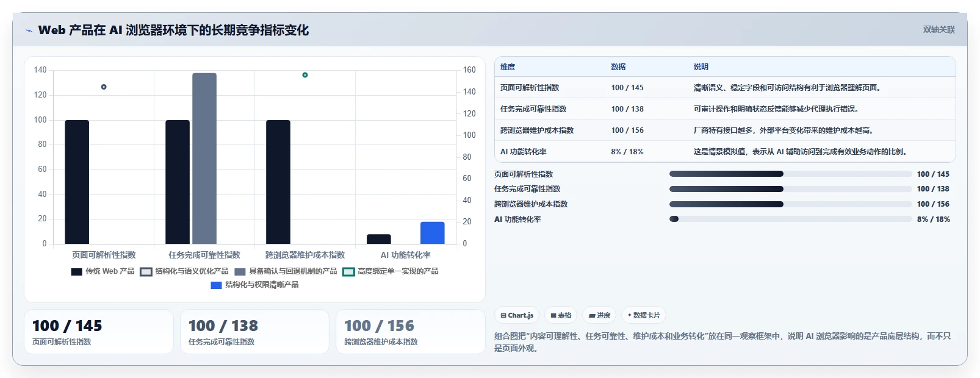Click the 数据卡片 tag chip
This screenshot has height=378, width=980.
coord(643,315)
